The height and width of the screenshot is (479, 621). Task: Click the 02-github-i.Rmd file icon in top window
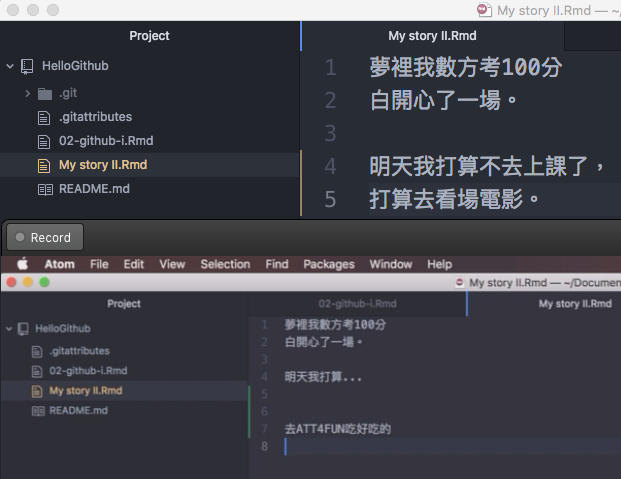[44, 141]
